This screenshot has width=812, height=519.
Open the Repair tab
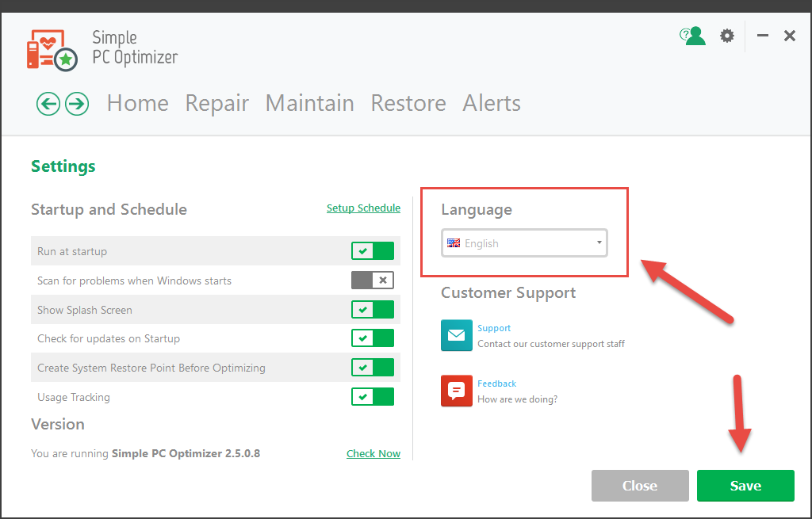[x=217, y=104]
